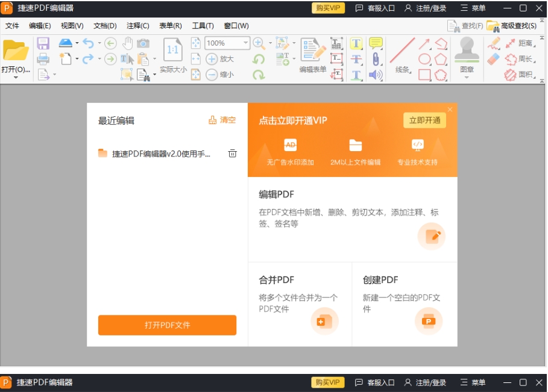Open the 编辑PDF card
The height and width of the screenshot is (392, 548).
353,220
